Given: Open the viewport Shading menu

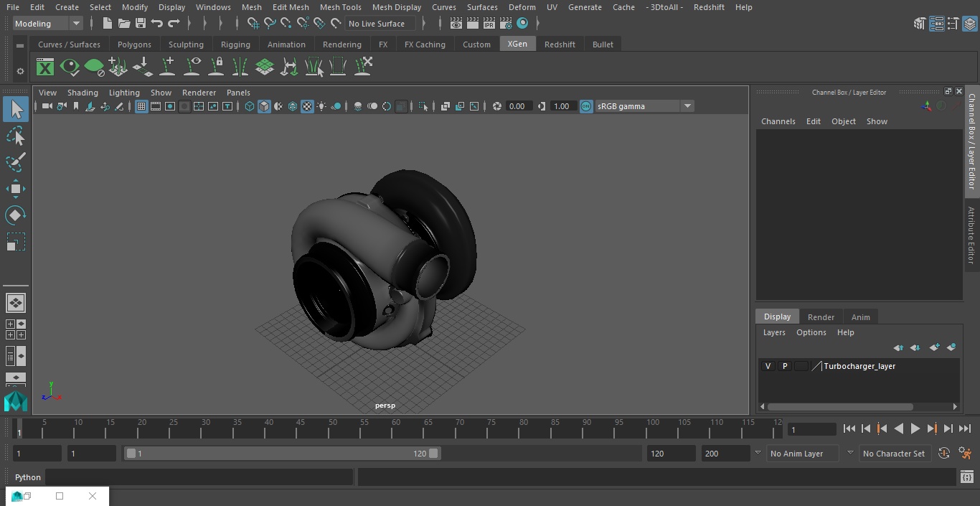Looking at the screenshot, I should click(x=83, y=93).
